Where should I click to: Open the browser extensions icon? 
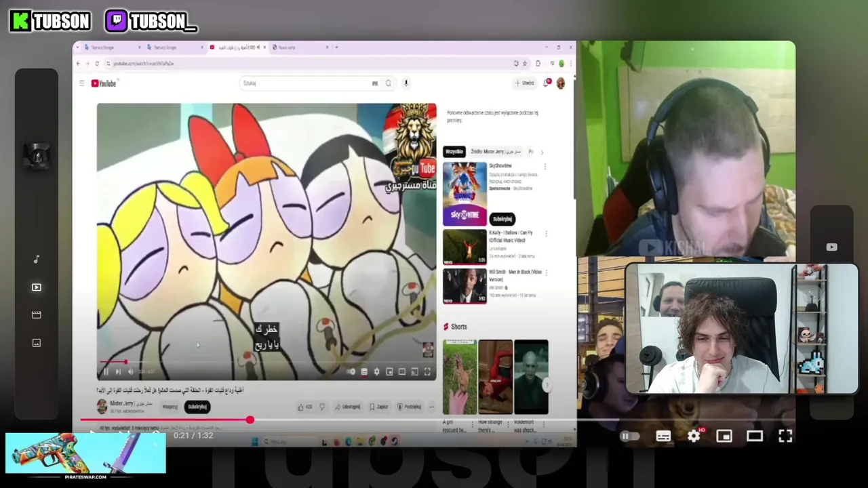tap(538, 64)
